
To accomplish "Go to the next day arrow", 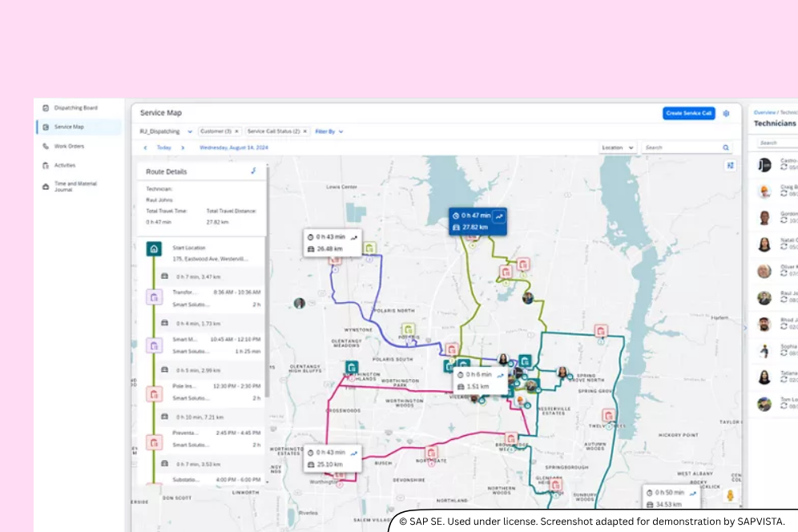I will pos(183,147).
